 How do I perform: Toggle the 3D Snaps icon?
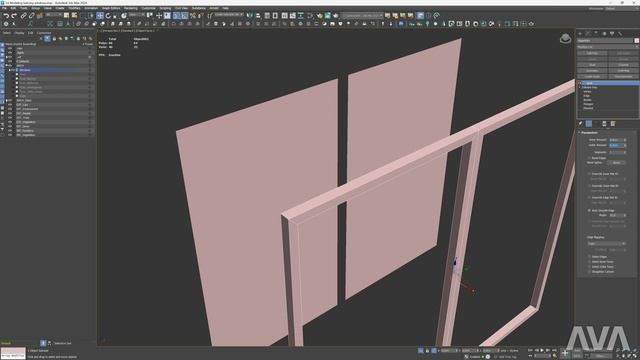click(x=176, y=16)
